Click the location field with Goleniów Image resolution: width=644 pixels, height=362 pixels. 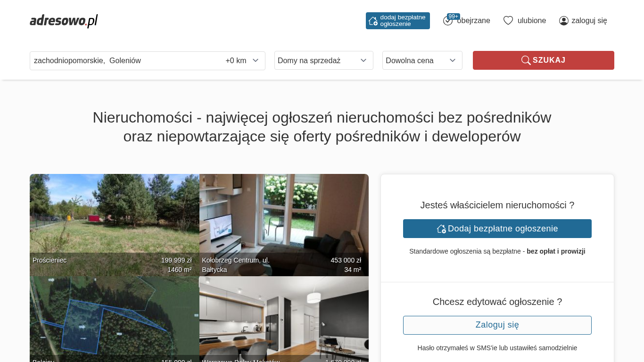pyautogui.click(x=125, y=61)
